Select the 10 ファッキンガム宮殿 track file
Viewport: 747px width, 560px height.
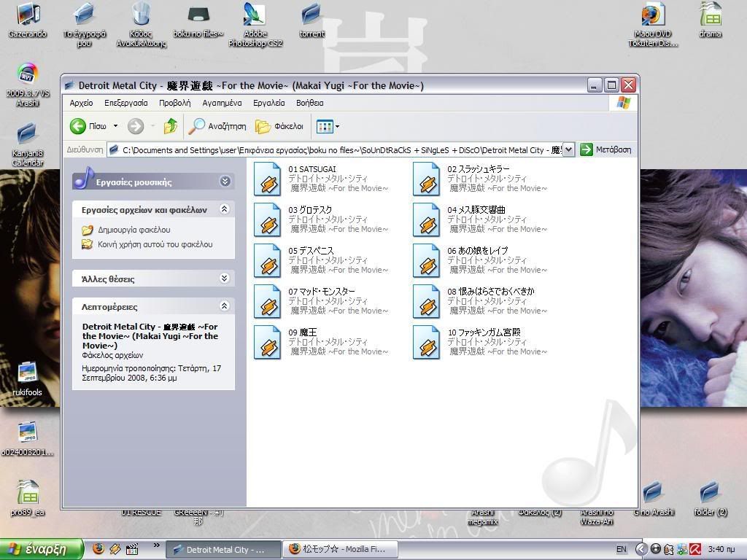point(480,342)
